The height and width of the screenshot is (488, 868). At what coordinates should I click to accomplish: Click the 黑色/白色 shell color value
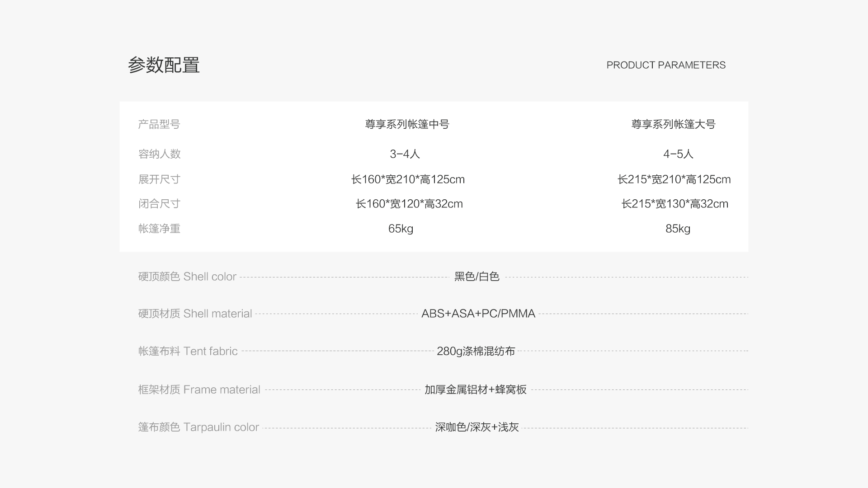[476, 277]
